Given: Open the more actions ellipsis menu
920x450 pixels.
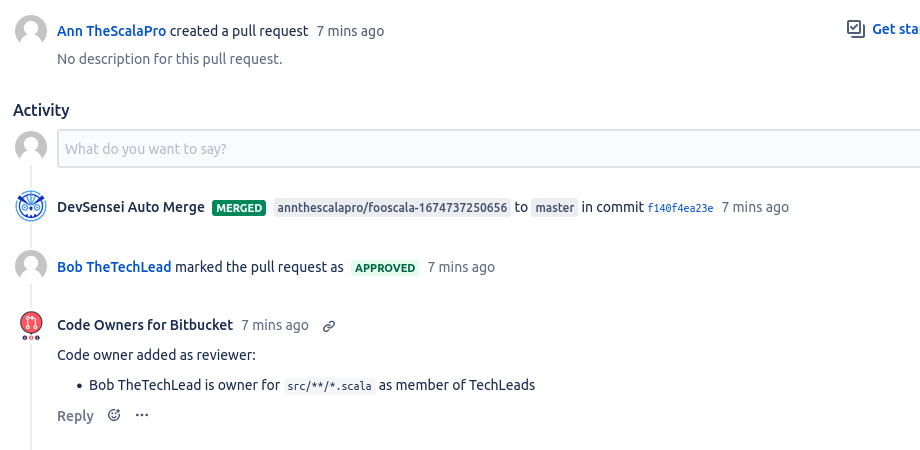Looking at the screenshot, I should [x=142, y=415].
